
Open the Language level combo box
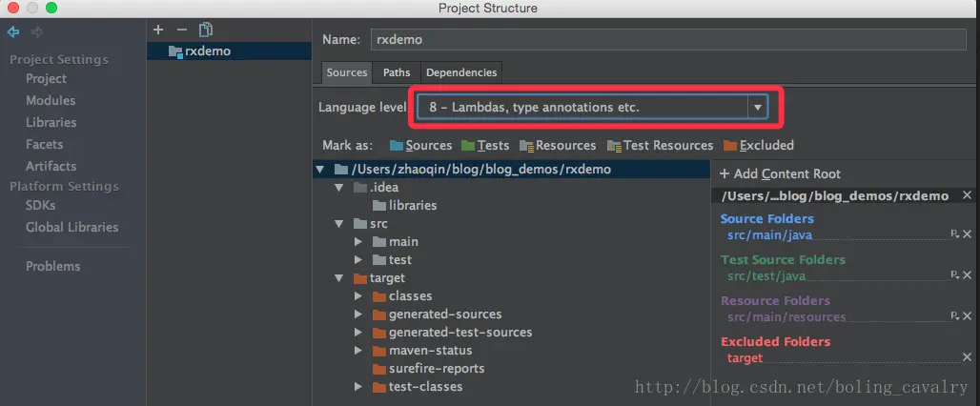[x=592, y=108]
